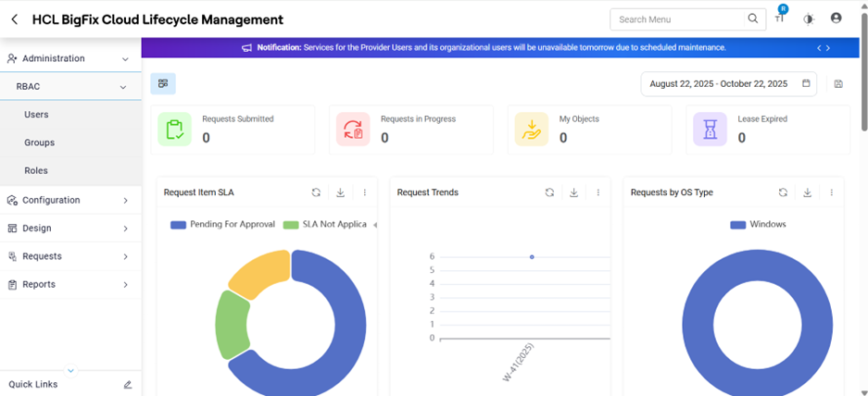Open the user profile account icon
868x396 pixels.
837,19
